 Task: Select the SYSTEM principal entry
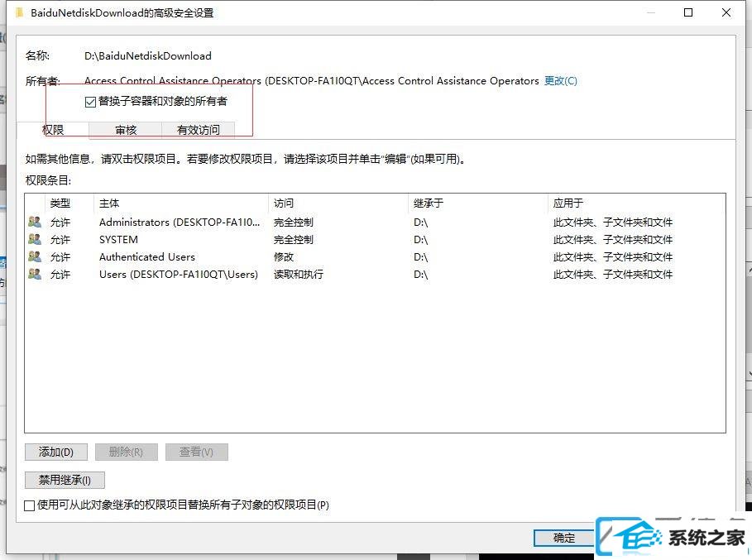pos(118,240)
